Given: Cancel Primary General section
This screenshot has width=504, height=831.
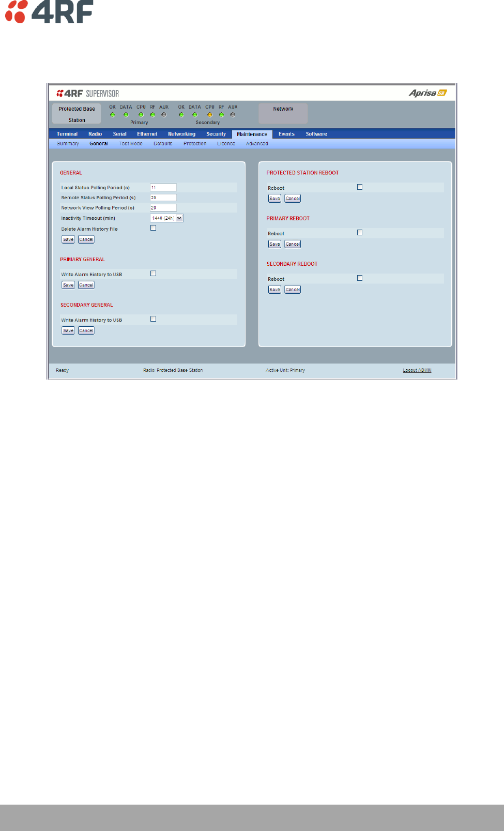Looking at the screenshot, I should click(86, 285).
